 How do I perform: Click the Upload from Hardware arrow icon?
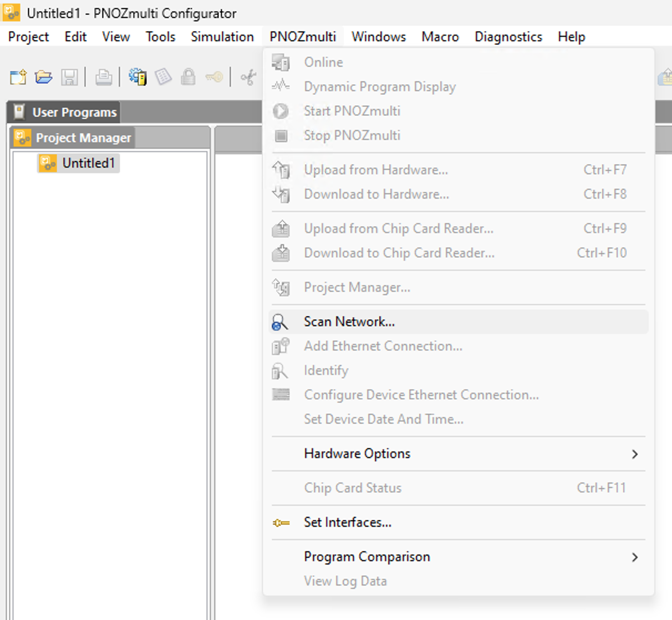click(x=281, y=170)
